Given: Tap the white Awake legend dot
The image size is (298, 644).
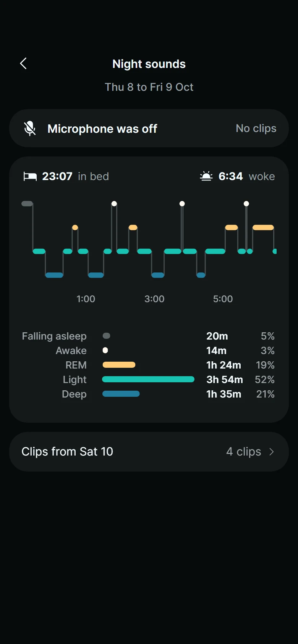Looking at the screenshot, I should [x=105, y=350].
